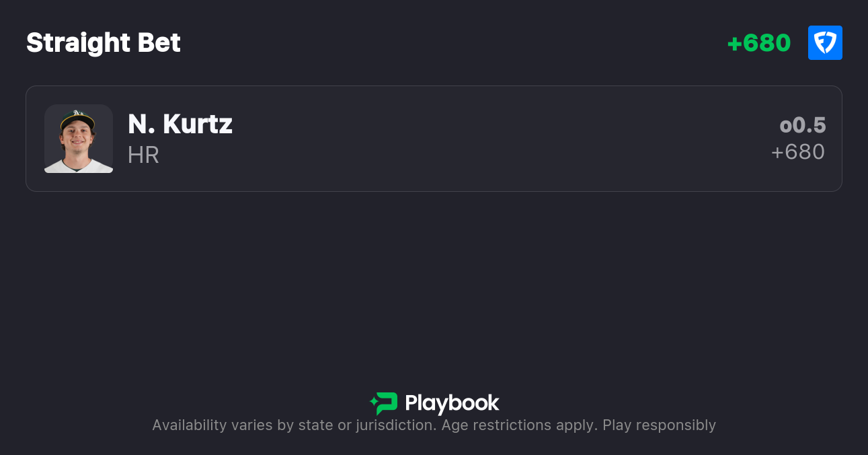The image size is (868, 455).
Task: Open N. Kurtz player headshot photo
Action: coord(79,139)
